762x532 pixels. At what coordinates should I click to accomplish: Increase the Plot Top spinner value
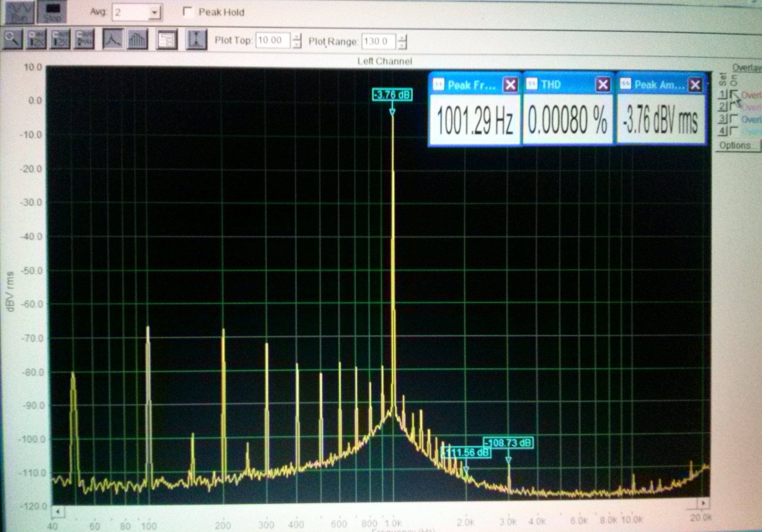pos(297,37)
